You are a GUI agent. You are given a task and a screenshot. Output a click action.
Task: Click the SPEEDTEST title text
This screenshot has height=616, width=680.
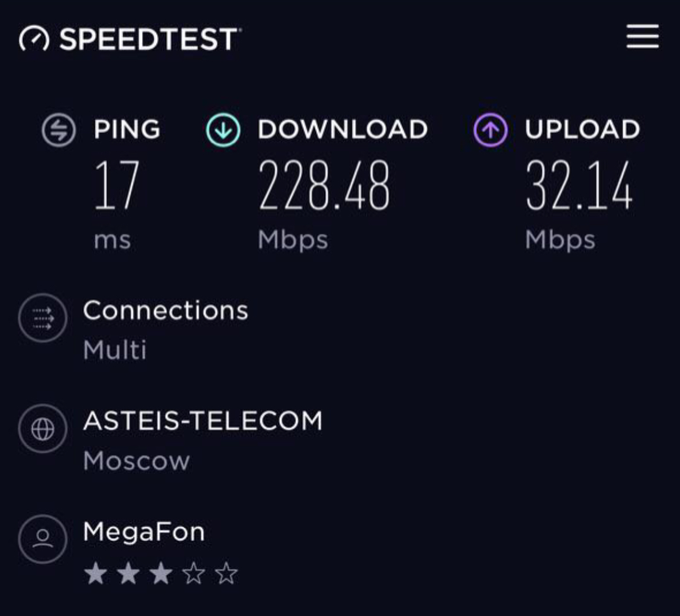pyautogui.click(x=148, y=41)
